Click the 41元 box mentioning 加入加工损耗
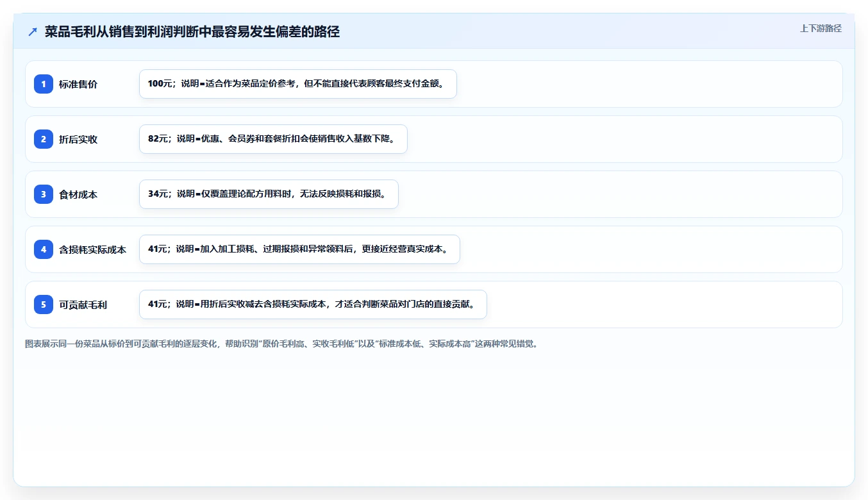 point(299,249)
